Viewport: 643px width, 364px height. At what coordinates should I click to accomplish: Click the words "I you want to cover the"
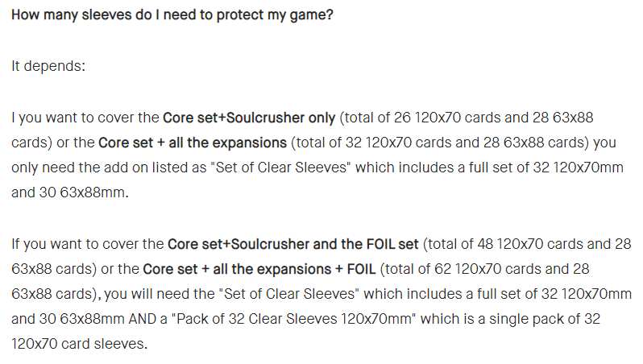85,118
